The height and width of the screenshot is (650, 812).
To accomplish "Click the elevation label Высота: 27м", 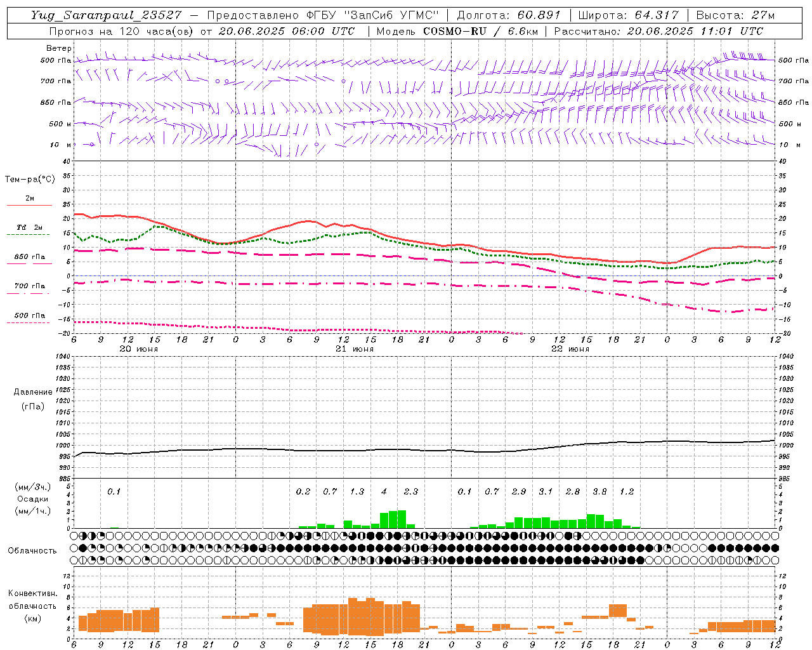I will (x=735, y=15).
